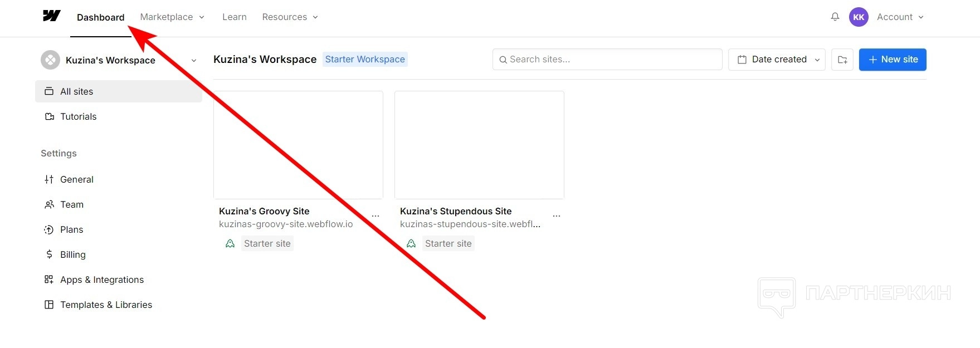The image size is (980, 348).
Task: Click rocket icon under Kuzina's Stupendous Site
Action: [411, 243]
